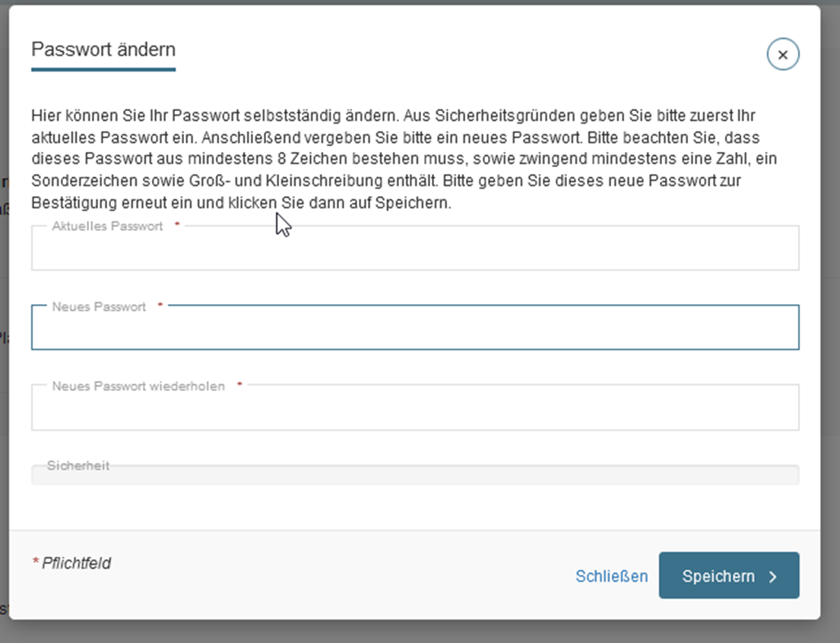Click the Sicherheit password strength bar

pyautogui.click(x=415, y=475)
